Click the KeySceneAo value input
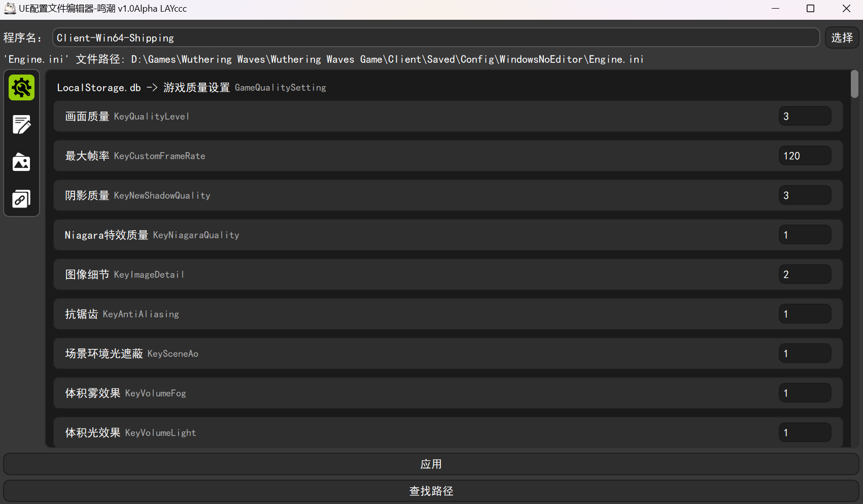 pyautogui.click(x=805, y=353)
